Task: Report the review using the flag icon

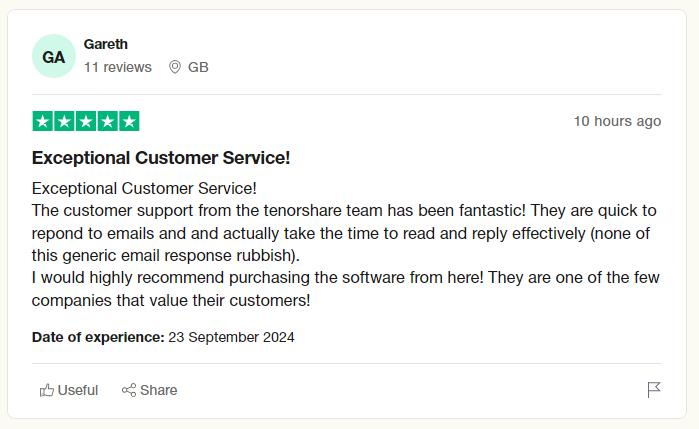Action: [x=654, y=390]
